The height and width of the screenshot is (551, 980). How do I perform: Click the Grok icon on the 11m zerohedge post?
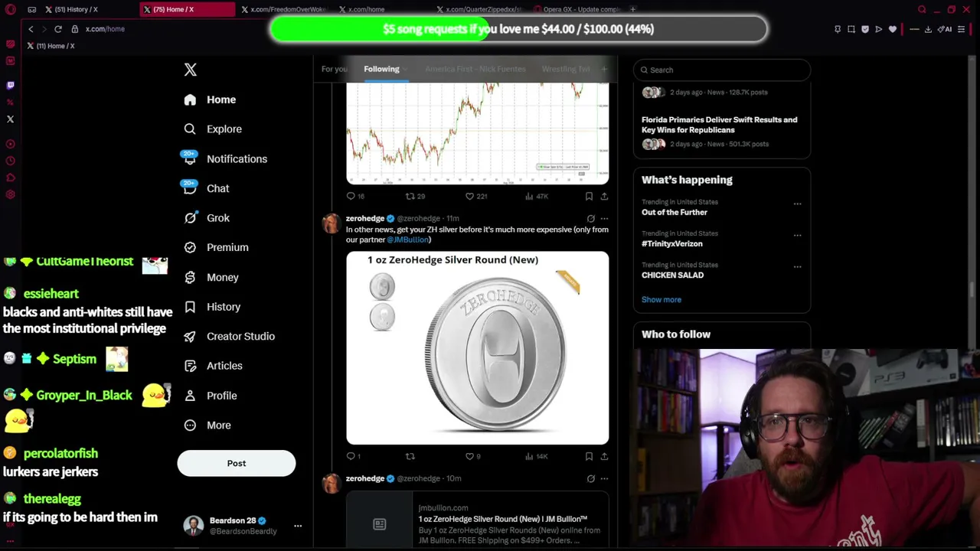[590, 219]
